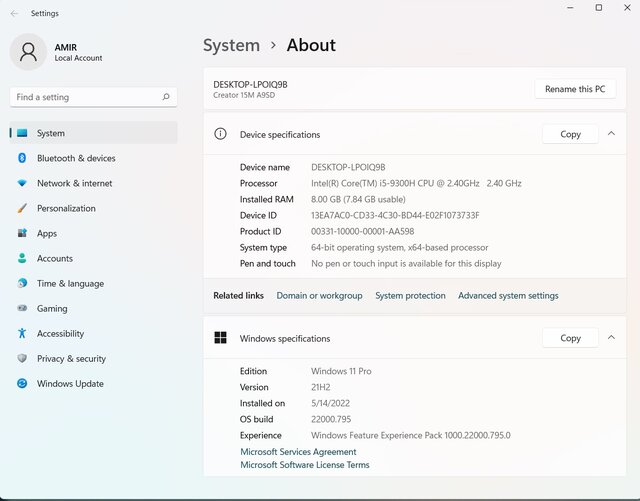Screen dimensions: 640x501
Task: Click the Windows Update sync icon
Action: point(22,383)
